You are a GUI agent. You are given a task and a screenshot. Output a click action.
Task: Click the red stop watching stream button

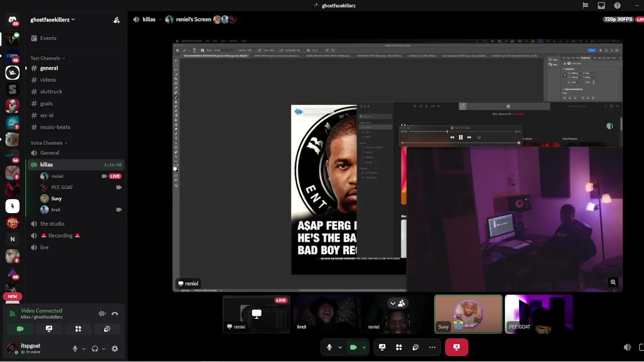tap(456, 347)
